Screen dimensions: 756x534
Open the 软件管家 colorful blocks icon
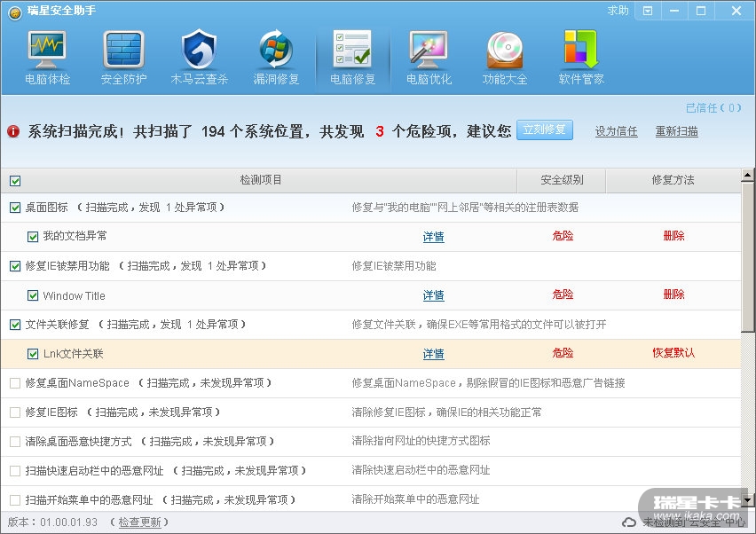pos(581,49)
